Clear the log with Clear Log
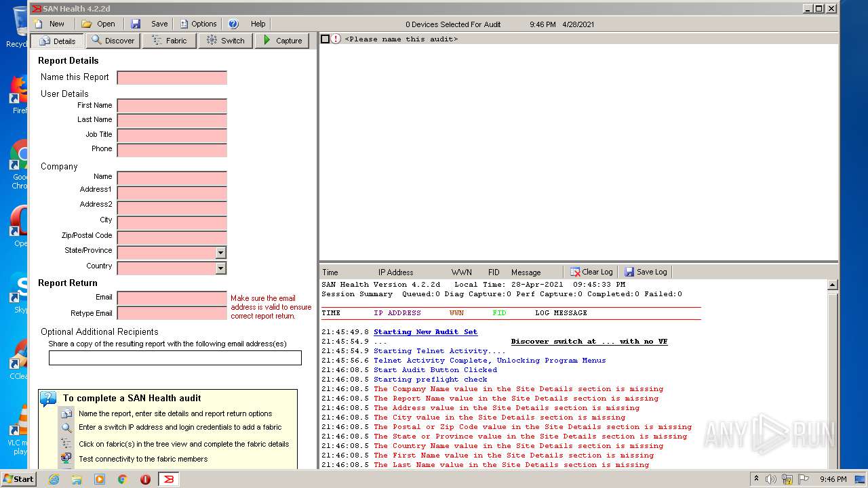The height and width of the screenshot is (488, 868). click(591, 272)
